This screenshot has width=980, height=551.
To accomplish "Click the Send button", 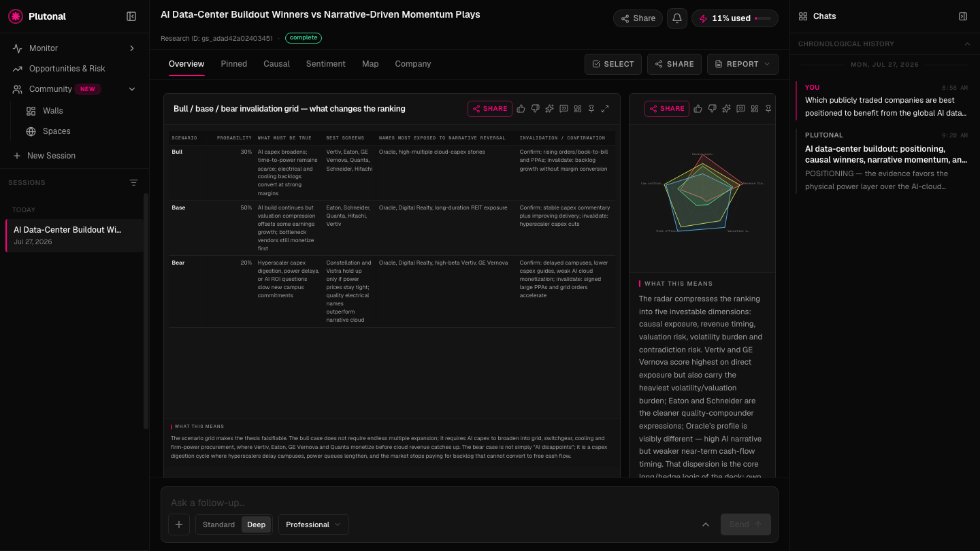I will pos(746,524).
